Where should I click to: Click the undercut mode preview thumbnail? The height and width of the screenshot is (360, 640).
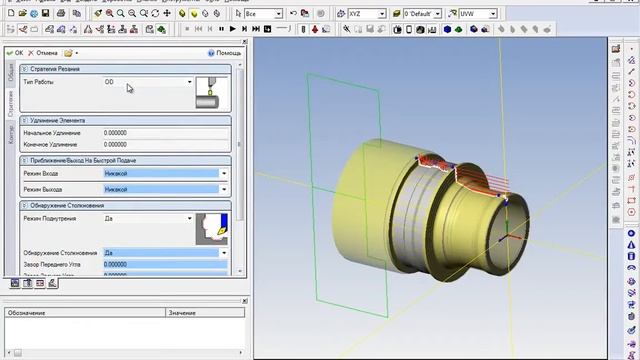212,229
